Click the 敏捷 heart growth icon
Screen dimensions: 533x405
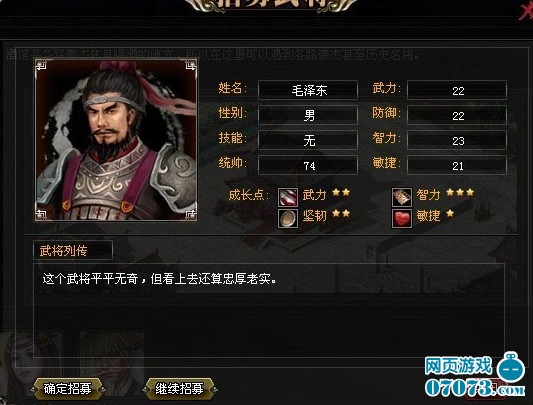click(402, 218)
